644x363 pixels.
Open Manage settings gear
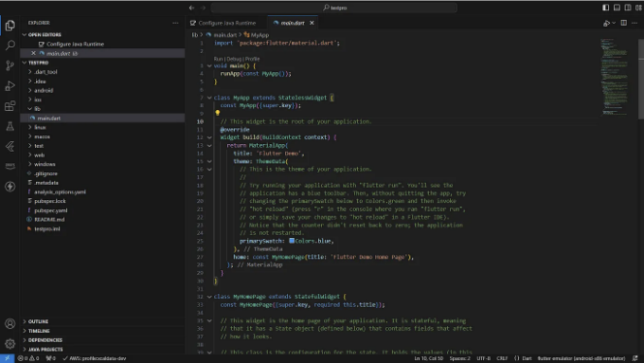click(x=9, y=343)
